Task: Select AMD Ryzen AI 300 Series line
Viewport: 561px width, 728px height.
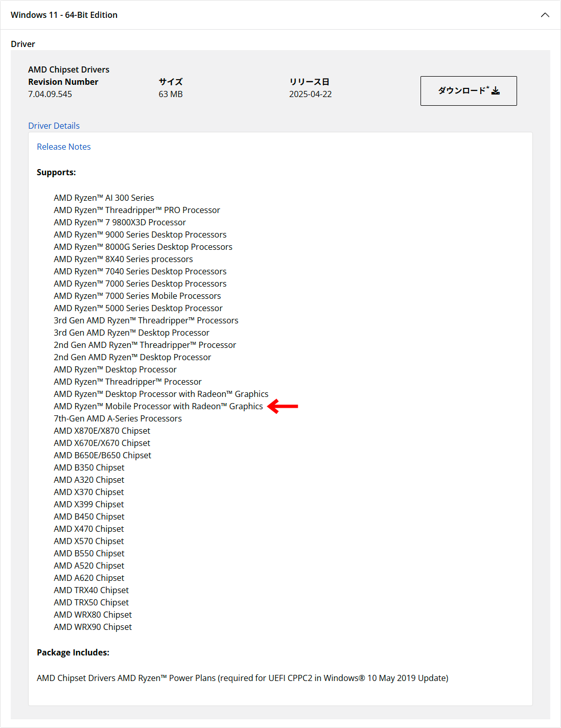Action: click(x=104, y=198)
